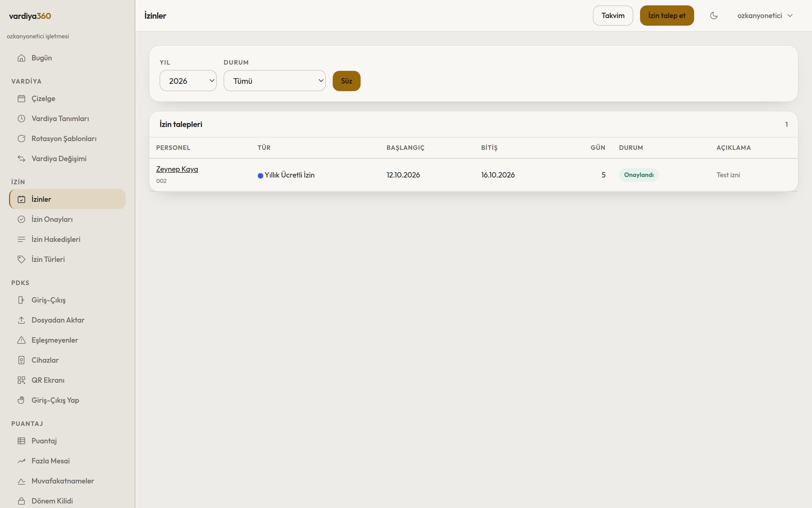Viewport: 812px width, 508px height.
Task: Click the Bitiş column header
Action: pyautogui.click(x=489, y=148)
